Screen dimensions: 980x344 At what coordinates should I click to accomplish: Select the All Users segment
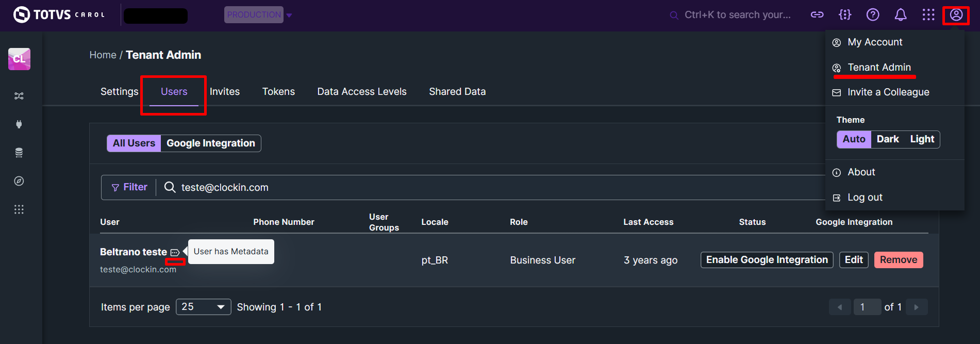pyautogui.click(x=134, y=143)
